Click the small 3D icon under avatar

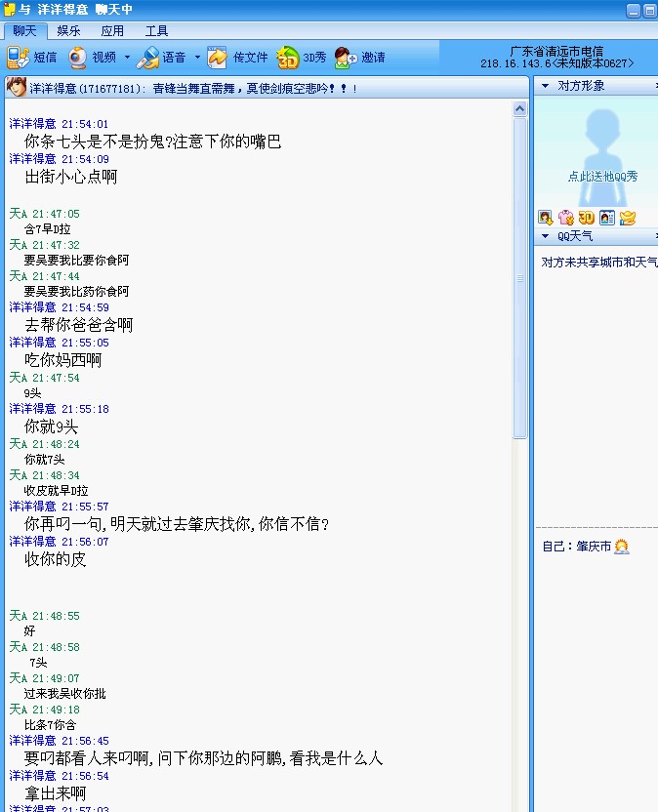[x=587, y=218]
